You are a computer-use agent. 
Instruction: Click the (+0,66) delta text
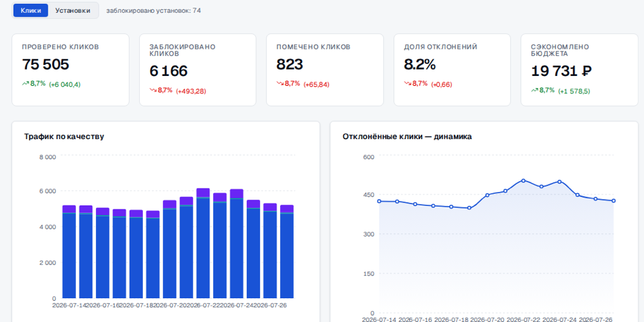point(442,84)
